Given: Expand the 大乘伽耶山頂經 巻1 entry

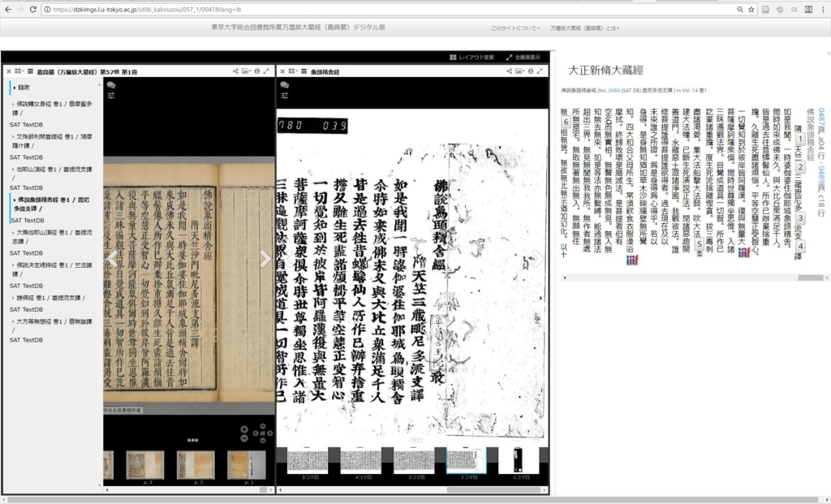Looking at the screenshot, I should (52, 236).
